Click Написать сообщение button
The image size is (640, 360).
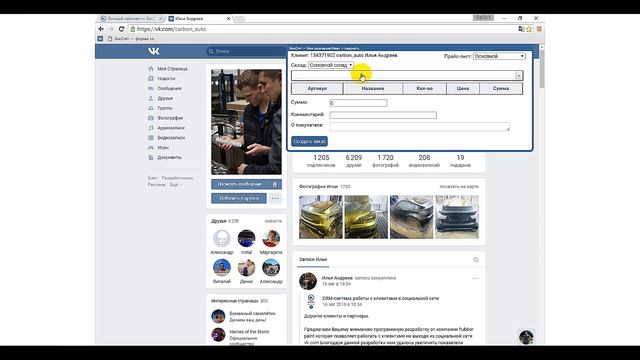[x=246, y=184]
